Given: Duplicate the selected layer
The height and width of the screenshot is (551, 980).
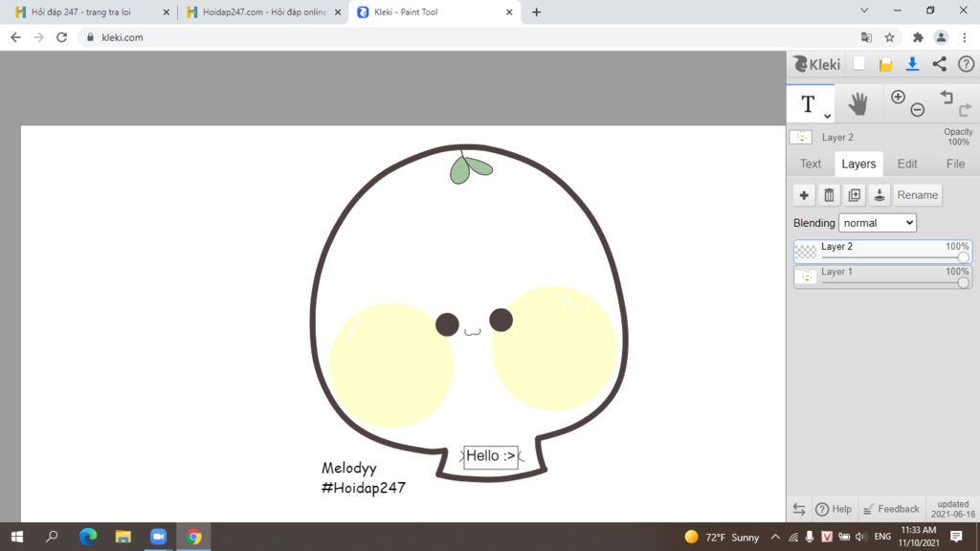Looking at the screenshot, I should coord(854,195).
